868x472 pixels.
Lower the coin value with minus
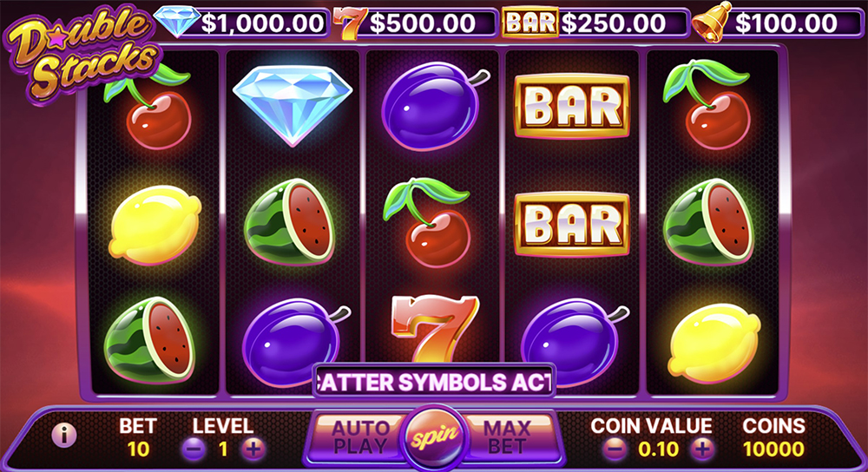tap(615, 449)
